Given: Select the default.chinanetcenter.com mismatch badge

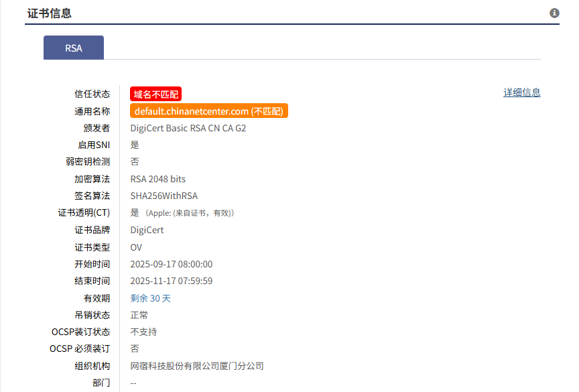Looking at the screenshot, I should (208, 110).
